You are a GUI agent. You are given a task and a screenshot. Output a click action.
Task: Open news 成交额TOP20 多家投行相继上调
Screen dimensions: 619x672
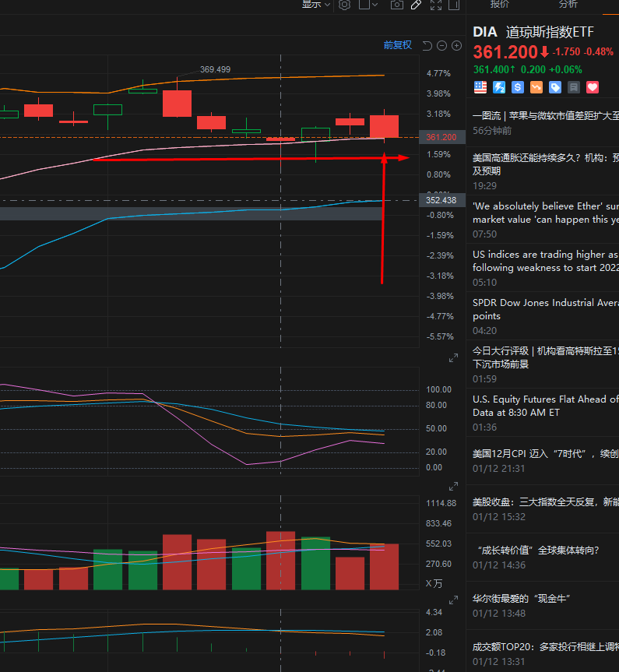[543, 651]
